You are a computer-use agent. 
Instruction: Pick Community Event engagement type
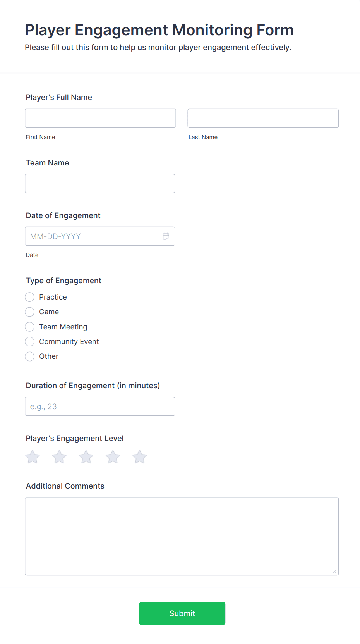click(x=30, y=342)
